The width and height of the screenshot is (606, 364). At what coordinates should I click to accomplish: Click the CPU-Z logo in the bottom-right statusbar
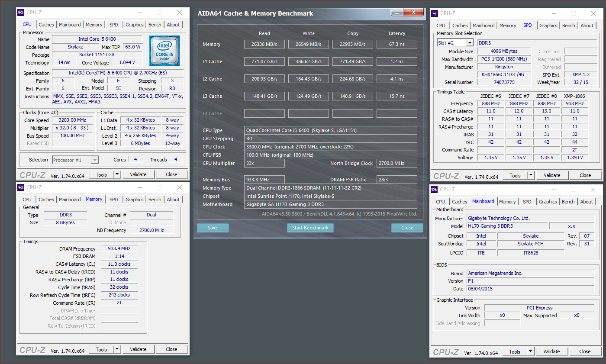click(x=446, y=352)
